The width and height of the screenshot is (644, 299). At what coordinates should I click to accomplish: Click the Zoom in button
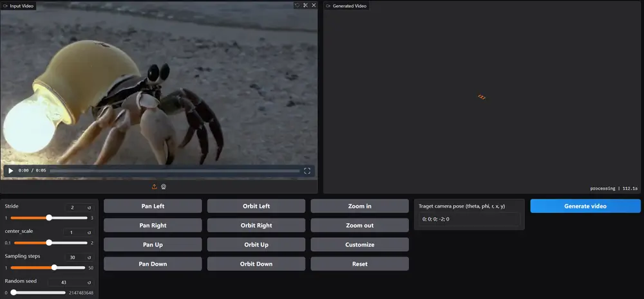pos(359,206)
